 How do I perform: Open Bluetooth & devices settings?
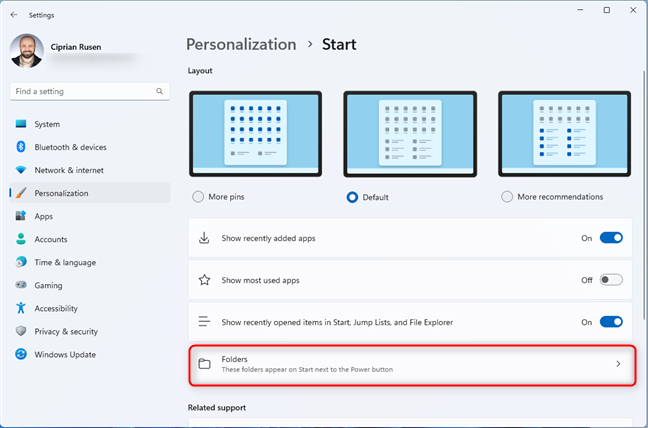(x=90, y=147)
